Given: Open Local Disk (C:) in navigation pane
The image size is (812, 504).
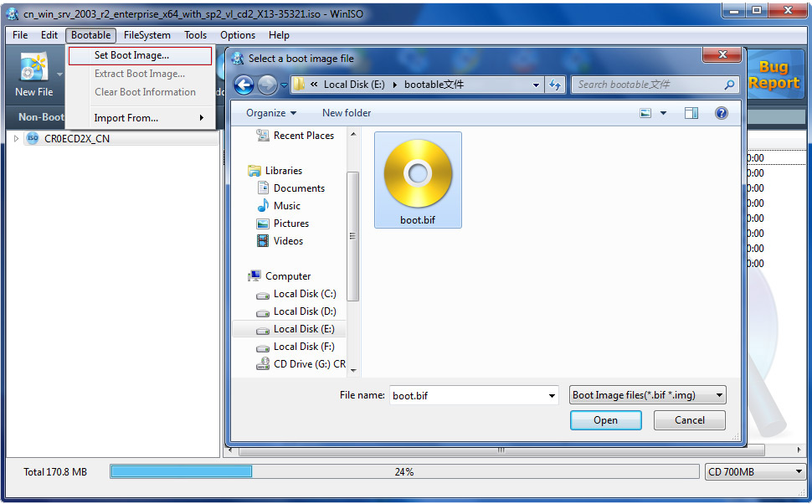Looking at the screenshot, I should [x=304, y=294].
